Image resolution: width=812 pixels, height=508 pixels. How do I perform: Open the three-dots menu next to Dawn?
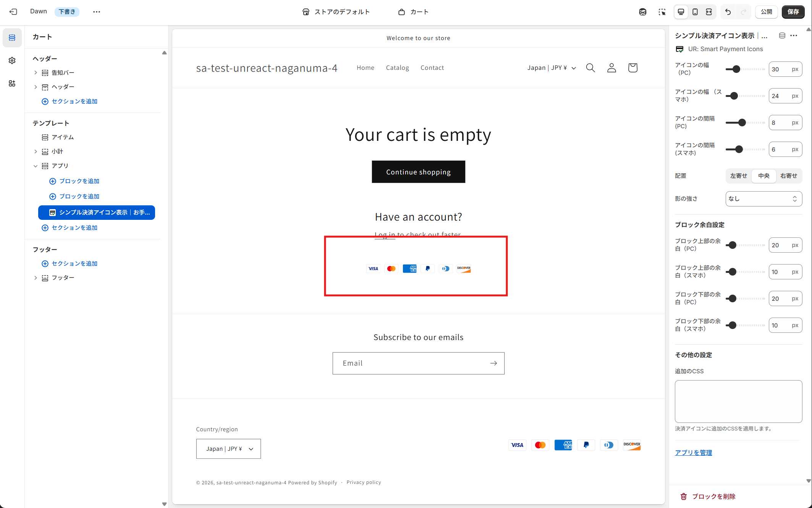97,12
